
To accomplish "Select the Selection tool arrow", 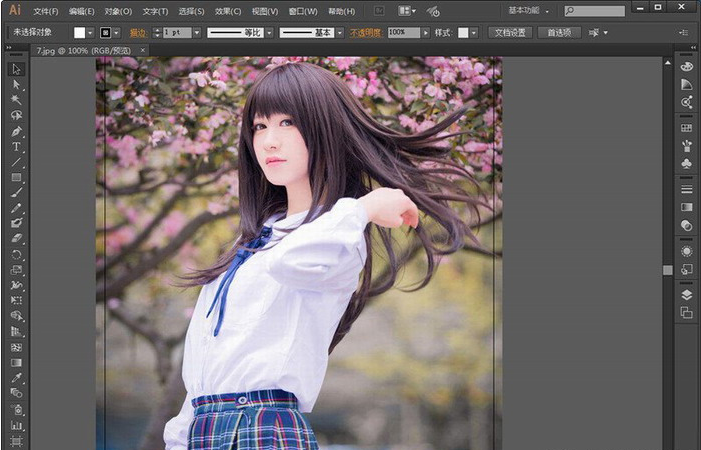I will coord(16,69).
